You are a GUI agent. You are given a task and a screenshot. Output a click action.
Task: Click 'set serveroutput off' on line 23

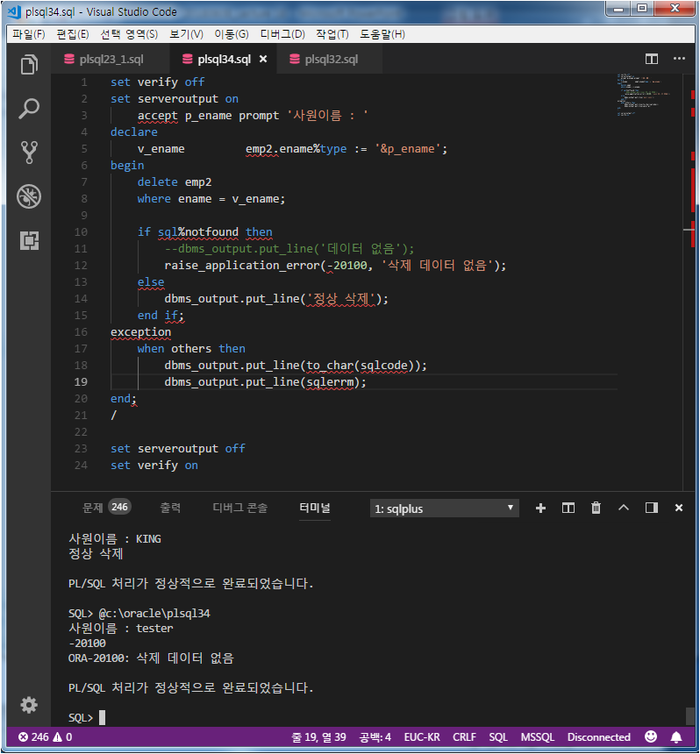point(177,449)
